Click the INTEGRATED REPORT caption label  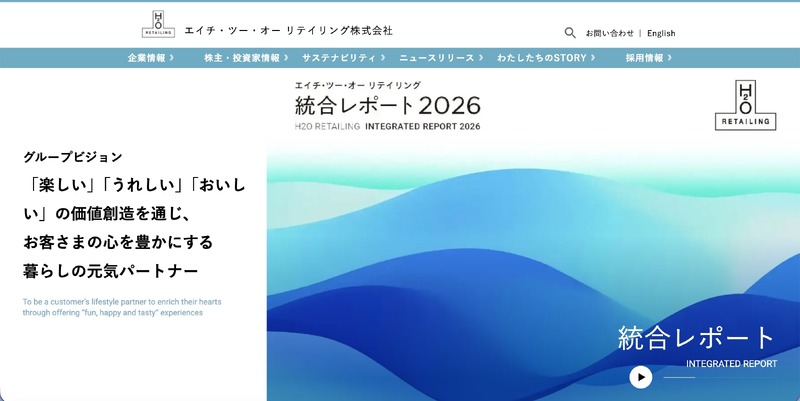tap(731, 364)
